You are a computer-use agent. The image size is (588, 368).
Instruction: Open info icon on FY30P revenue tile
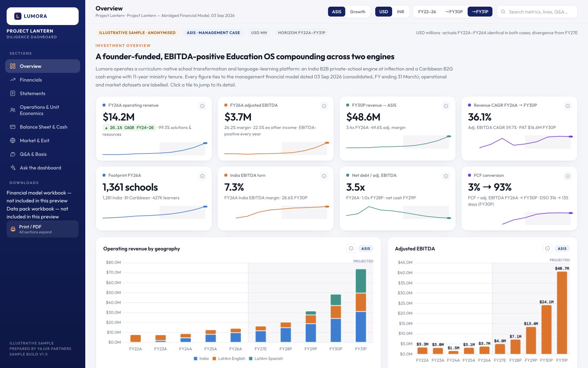(446, 106)
